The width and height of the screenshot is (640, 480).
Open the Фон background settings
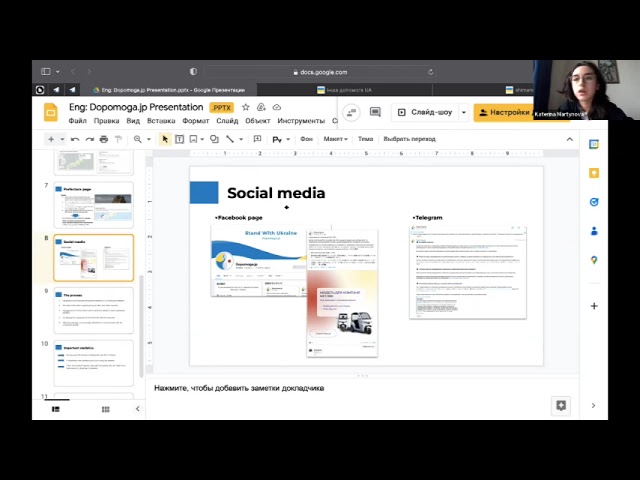pos(306,139)
